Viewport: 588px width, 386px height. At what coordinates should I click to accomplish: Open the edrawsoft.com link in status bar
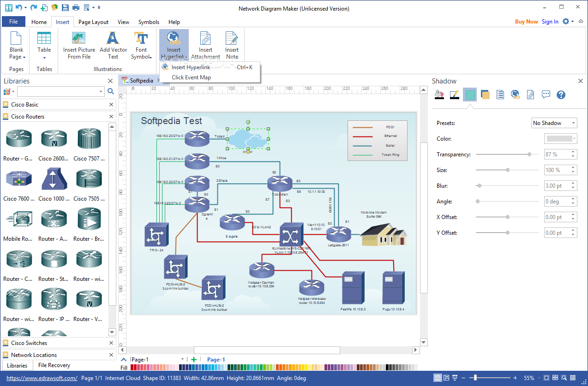[x=42, y=378]
